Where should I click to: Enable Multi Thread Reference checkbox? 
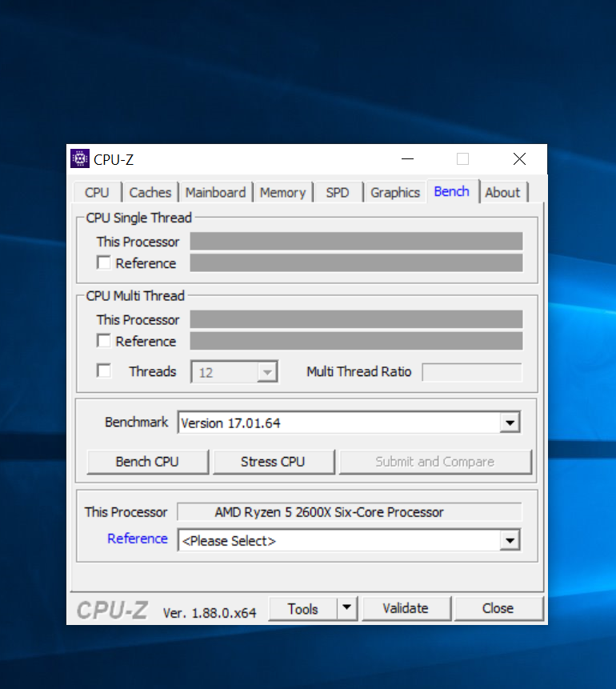[104, 341]
